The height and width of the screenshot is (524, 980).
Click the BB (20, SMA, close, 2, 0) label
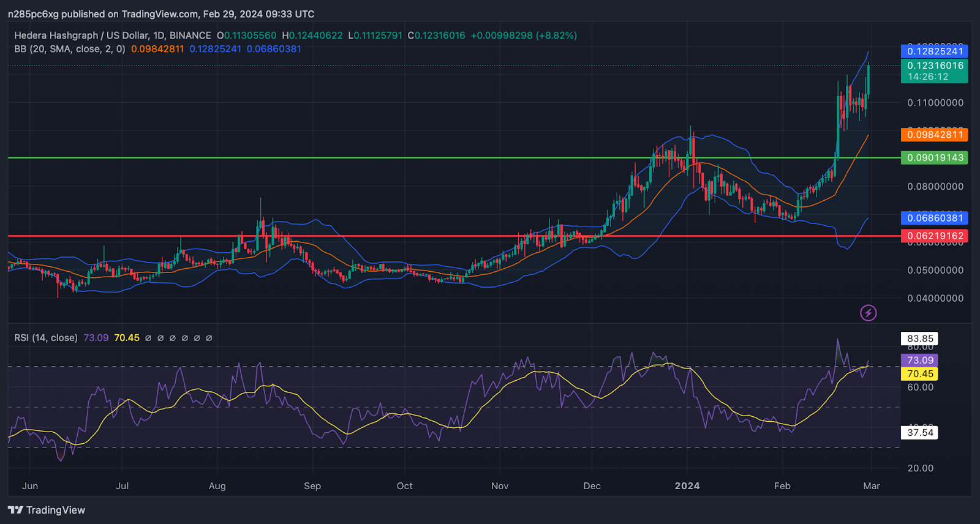[x=69, y=49]
